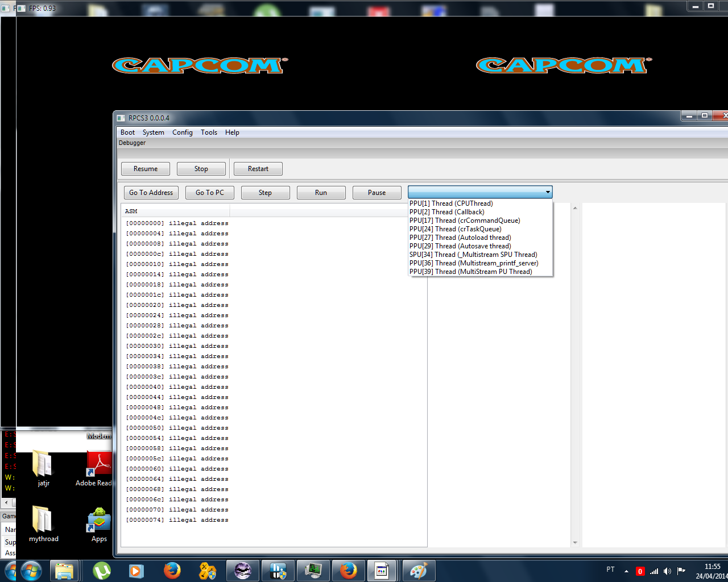This screenshot has height=582, width=728.
Task: Select PPU[1] Thread (CPUThread) from the list
Action: 451,203
